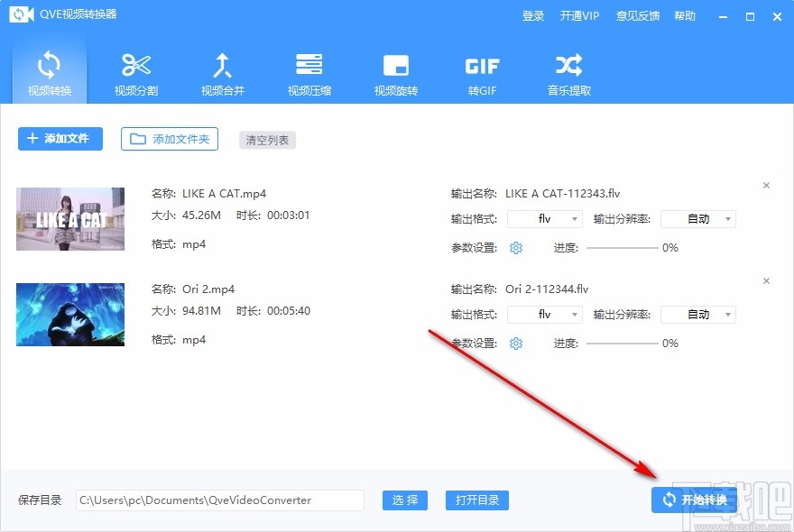Remove Ori 2.mp4 from the list
Viewport: 794px width, 532px height.
coord(766,281)
